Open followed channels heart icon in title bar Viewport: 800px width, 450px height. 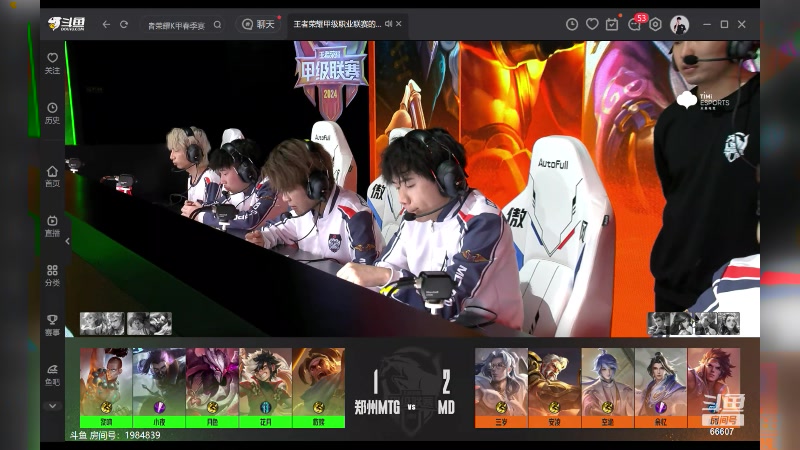click(x=592, y=24)
